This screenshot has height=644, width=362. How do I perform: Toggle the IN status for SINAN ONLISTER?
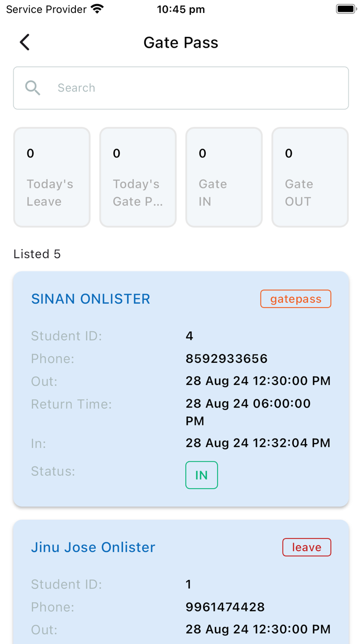click(x=201, y=475)
